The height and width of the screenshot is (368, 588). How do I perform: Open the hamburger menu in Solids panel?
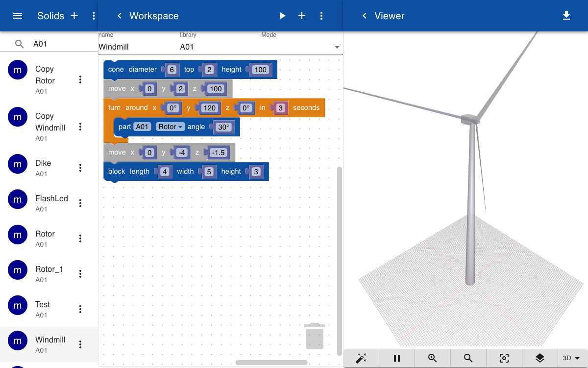[x=18, y=16]
